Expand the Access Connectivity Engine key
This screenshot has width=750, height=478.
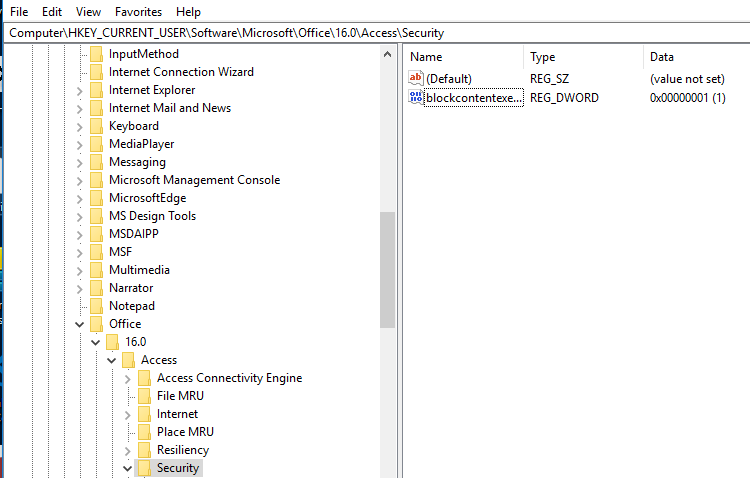[127, 379]
